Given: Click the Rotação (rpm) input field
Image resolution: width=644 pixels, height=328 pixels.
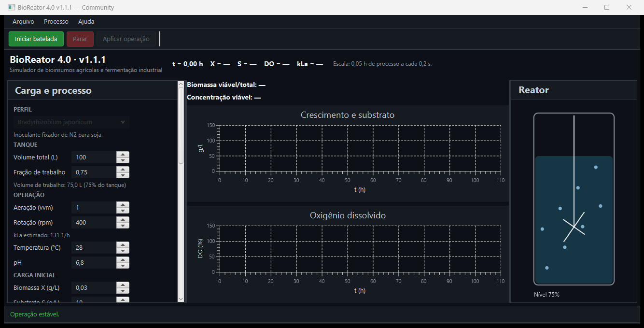Looking at the screenshot, I should (x=94, y=223).
